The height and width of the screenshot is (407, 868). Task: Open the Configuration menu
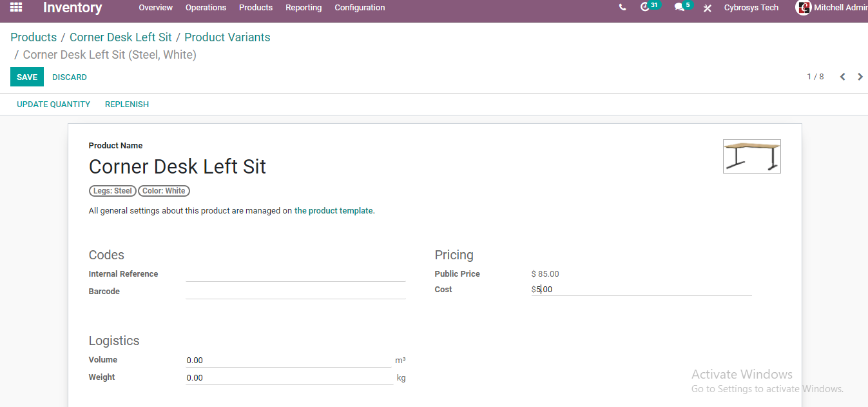tap(360, 8)
